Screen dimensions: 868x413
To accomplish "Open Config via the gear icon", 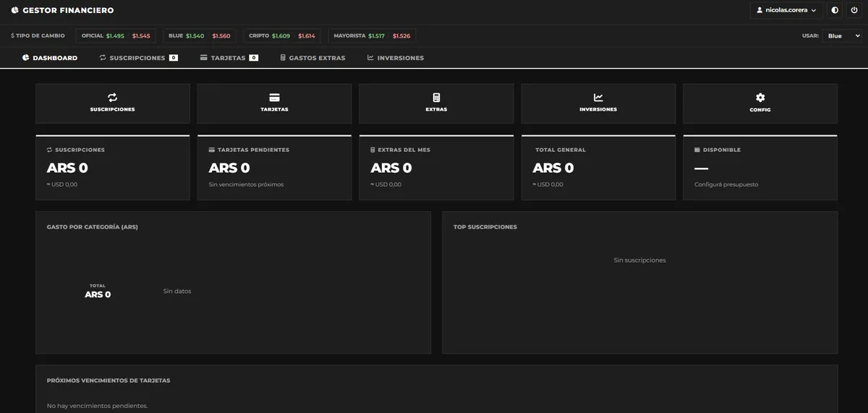I will 760,98.
